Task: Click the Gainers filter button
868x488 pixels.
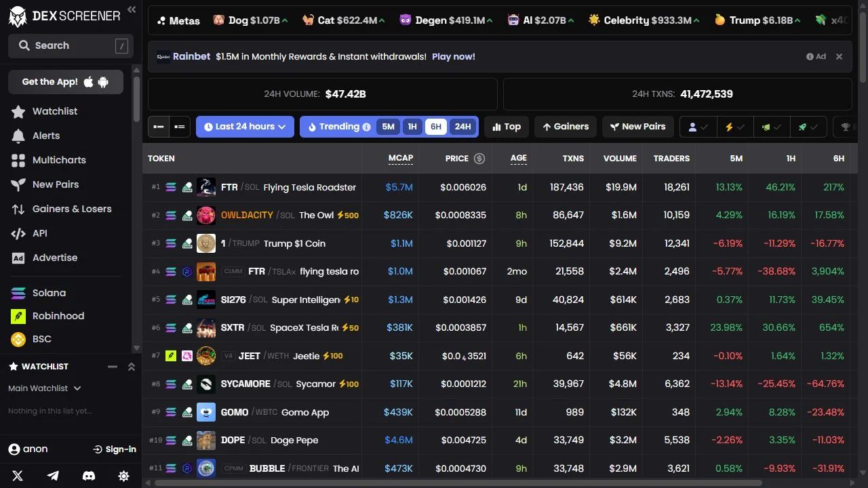Action: point(566,127)
